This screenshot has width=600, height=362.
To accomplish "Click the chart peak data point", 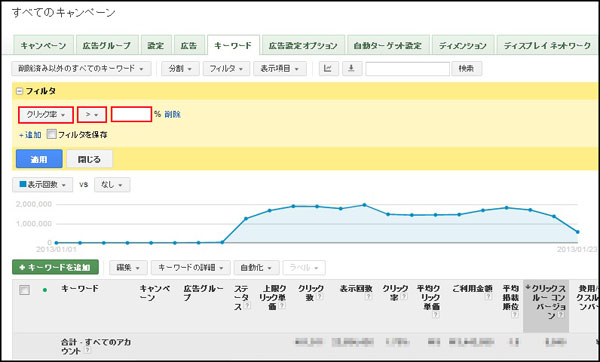I will [x=364, y=205].
